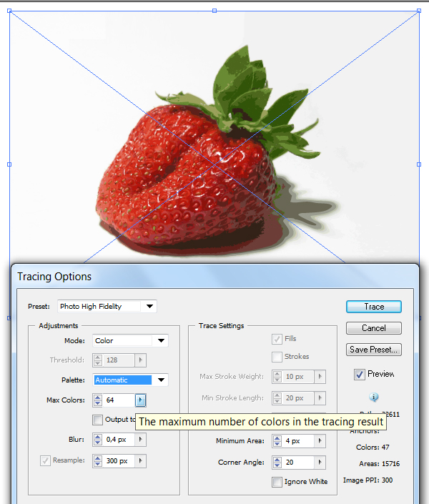Click the Trace button

374,307
